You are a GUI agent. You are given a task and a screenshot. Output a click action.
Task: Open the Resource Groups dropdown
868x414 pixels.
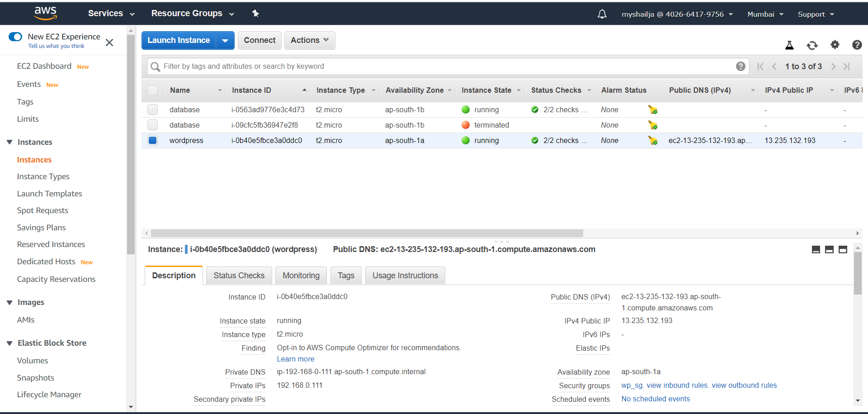click(x=193, y=14)
